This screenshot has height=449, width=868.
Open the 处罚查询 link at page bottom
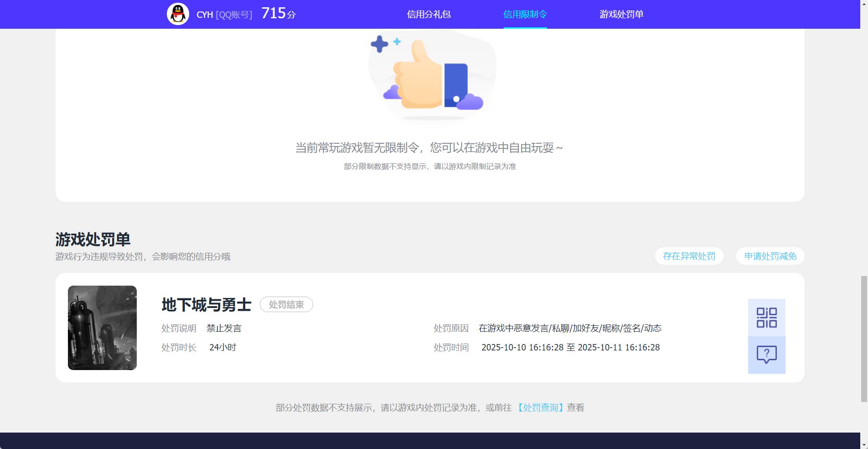pos(541,407)
